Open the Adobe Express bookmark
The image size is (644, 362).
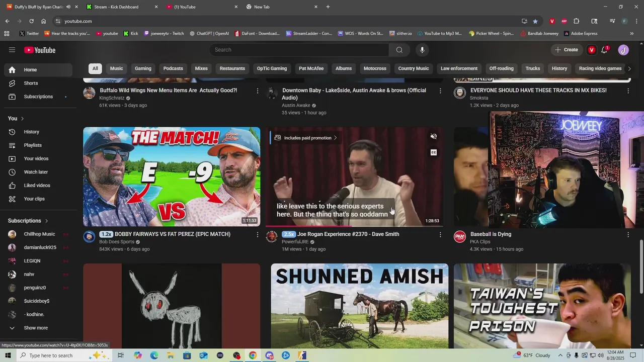(581, 34)
